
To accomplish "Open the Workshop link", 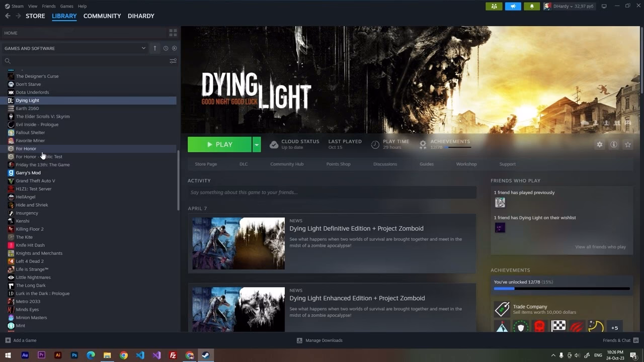I will click(466, 164).
